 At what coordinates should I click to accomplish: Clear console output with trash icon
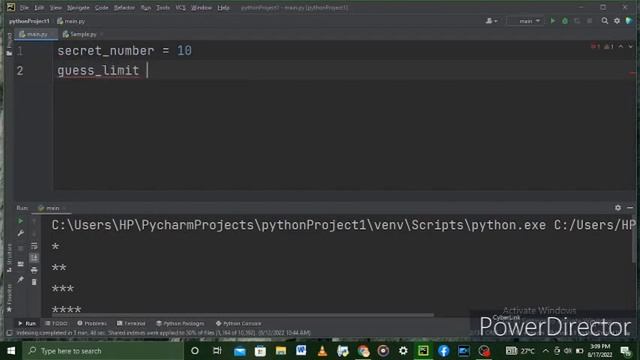(34, 282)
